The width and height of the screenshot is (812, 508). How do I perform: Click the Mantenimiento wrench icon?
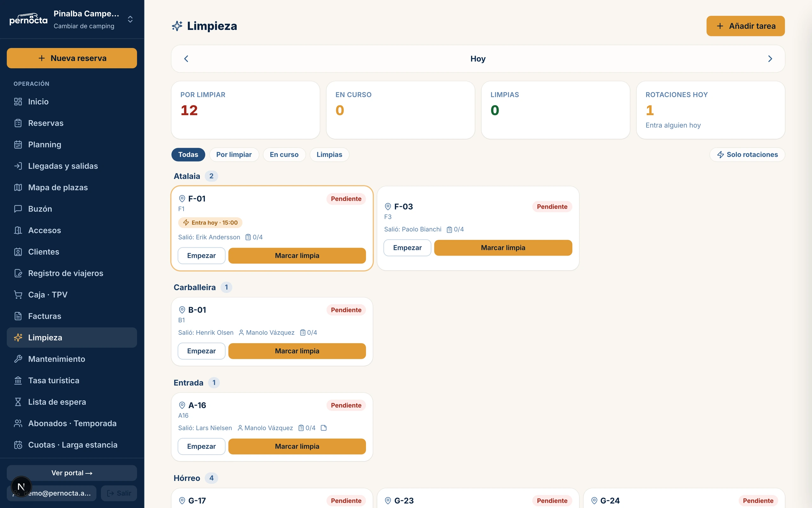click(x=18, y=359)
